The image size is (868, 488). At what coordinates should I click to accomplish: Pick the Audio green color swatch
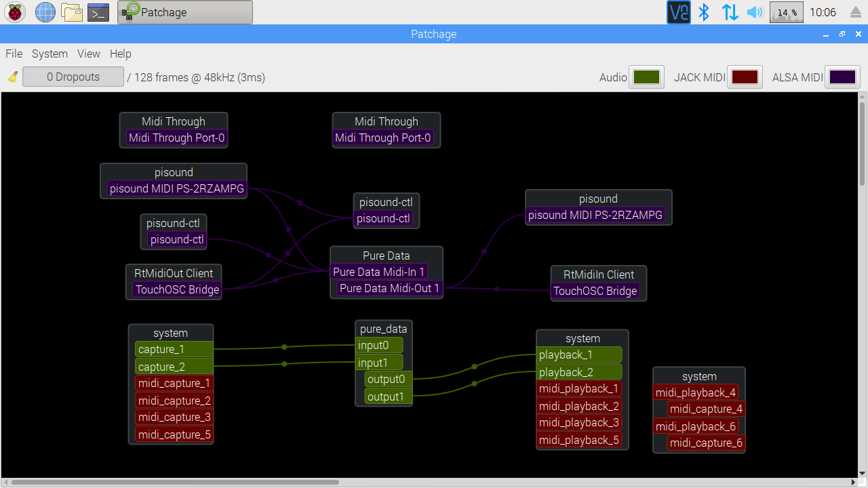point(646,77)
